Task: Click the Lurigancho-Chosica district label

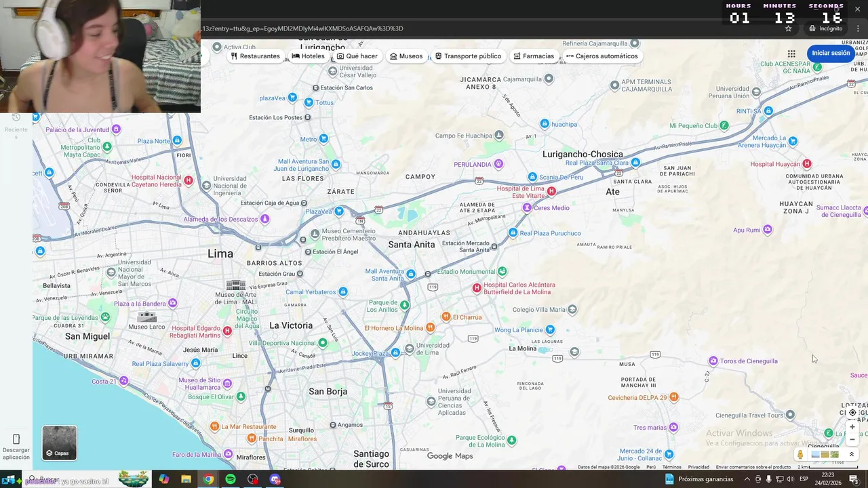Action: pyautogui.click(x=583, y=154)
